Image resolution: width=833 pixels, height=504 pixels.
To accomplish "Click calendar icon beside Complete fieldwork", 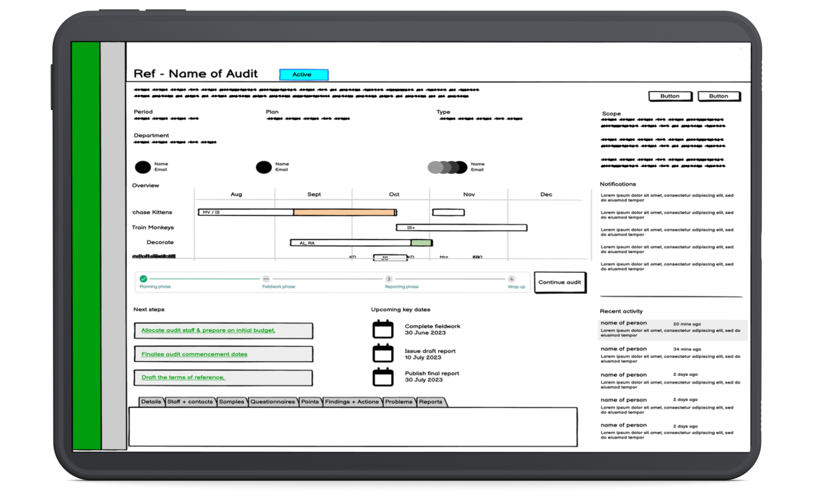I will 382,329.
